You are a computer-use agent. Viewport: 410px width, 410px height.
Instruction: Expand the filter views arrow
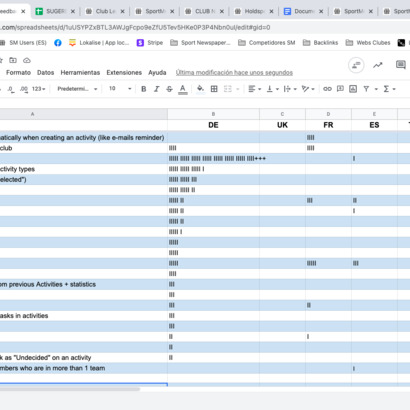(x=376, y=89)
